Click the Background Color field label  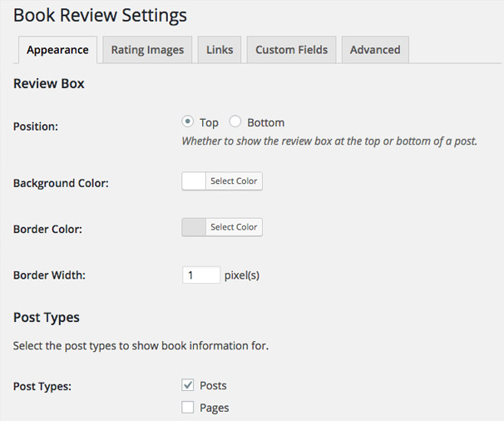coord(61,183)
